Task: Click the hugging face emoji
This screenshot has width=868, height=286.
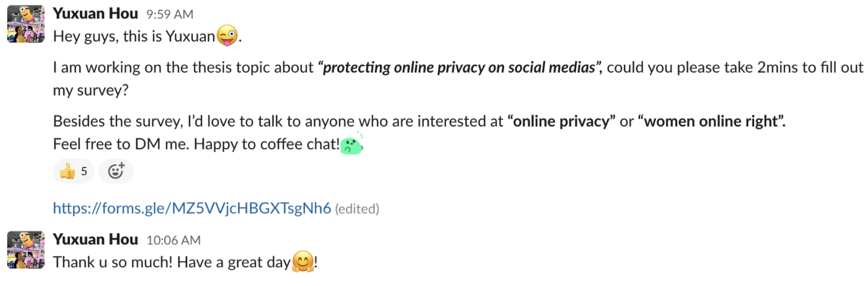Action: pos(303,262)
